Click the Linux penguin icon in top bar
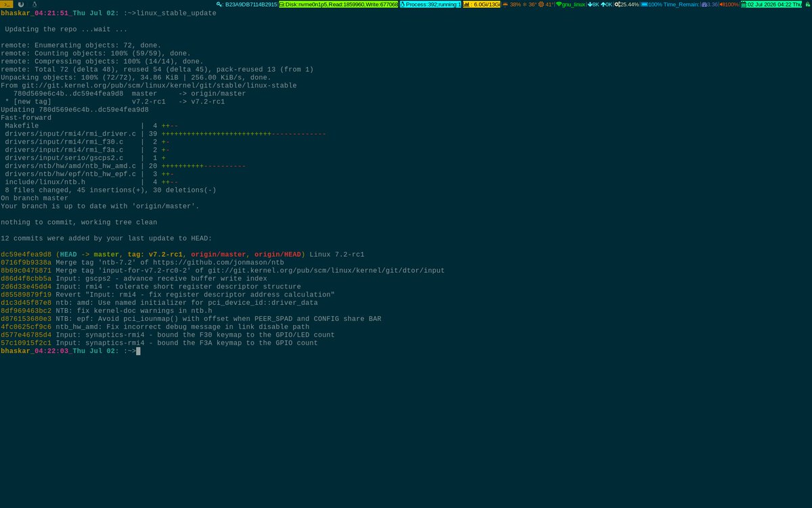This screenshot has width=812, height=508. click(34, 4)
